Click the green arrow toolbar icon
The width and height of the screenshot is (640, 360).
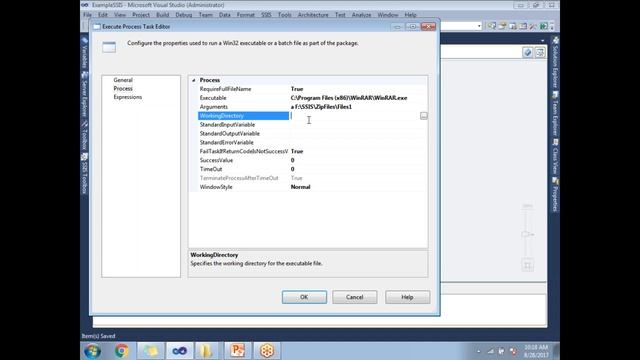[543, 26]
